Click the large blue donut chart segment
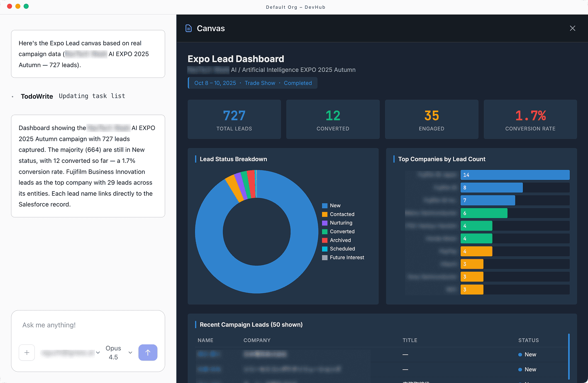Viewport: 588px width, 383px height. coord(257,279)
